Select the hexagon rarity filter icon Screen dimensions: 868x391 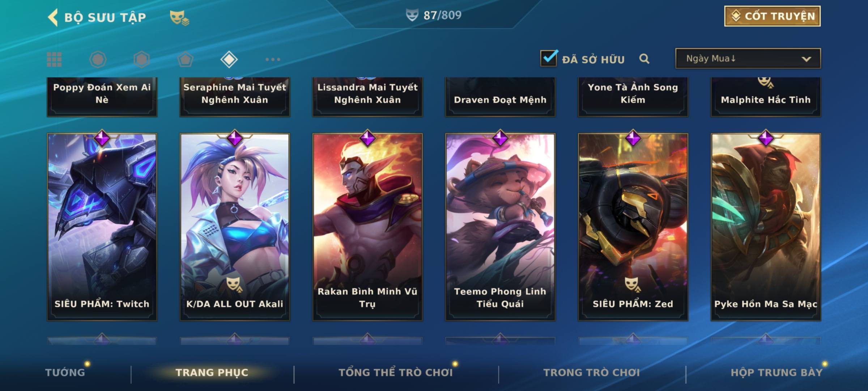coord(141,59)
